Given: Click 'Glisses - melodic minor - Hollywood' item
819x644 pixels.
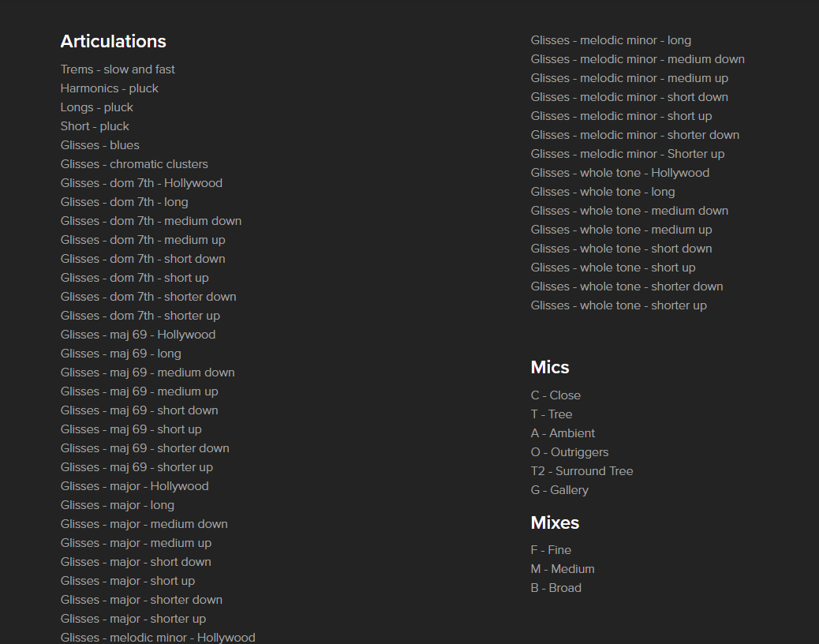Looking at the screenshot, I should pyautogui.click(x=158, y=637).
